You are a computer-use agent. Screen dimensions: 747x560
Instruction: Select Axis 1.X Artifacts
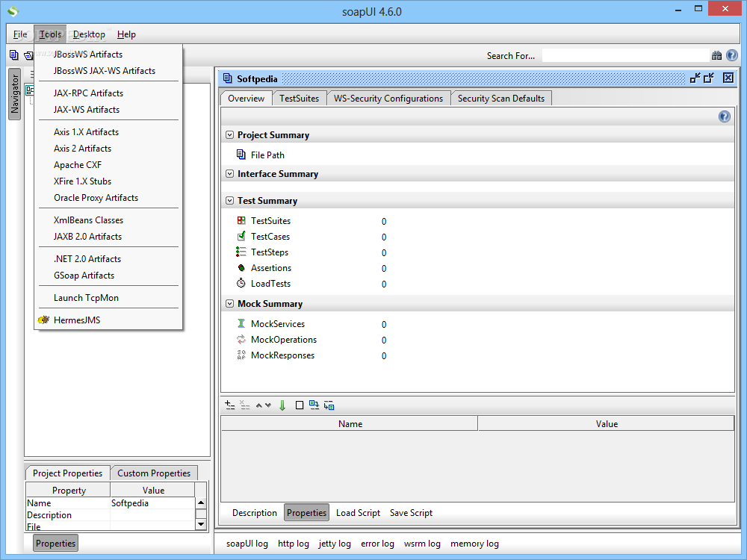tap(108, 132)
